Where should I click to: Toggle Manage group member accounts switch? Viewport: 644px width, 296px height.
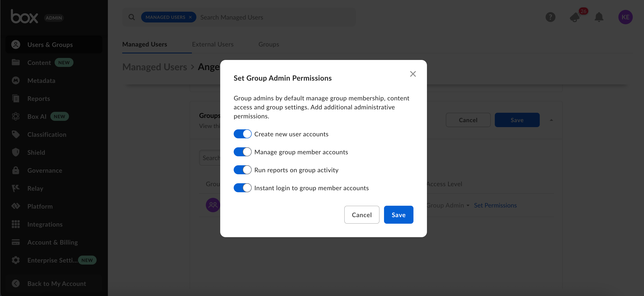click(242, 152)
